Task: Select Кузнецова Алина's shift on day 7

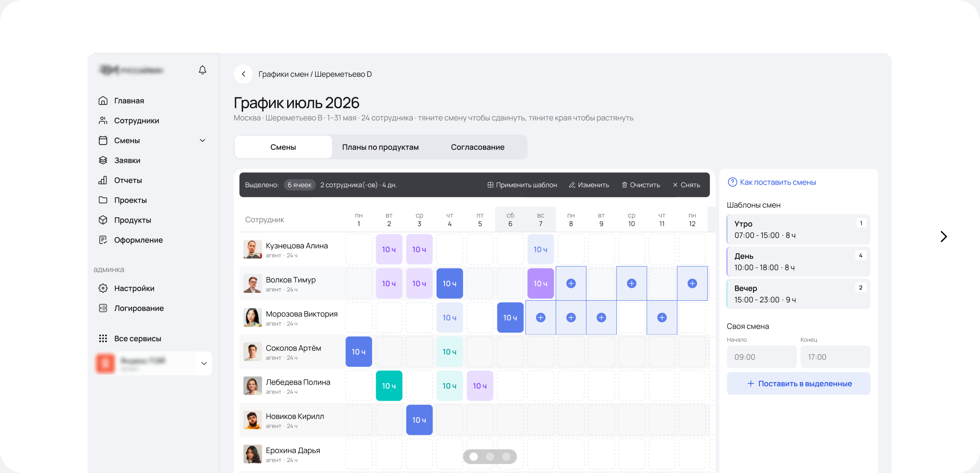Action: (541, 250)
